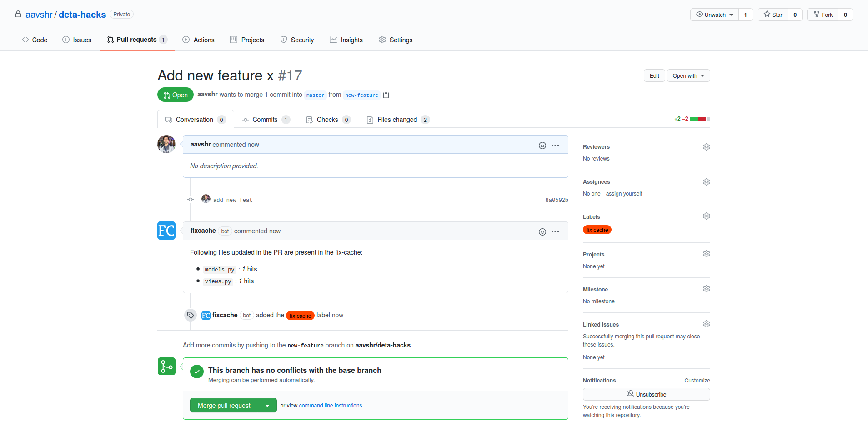Expand merge options dropdown arrow
Screen dimensions: 868x422
click(x=267, y=406)
